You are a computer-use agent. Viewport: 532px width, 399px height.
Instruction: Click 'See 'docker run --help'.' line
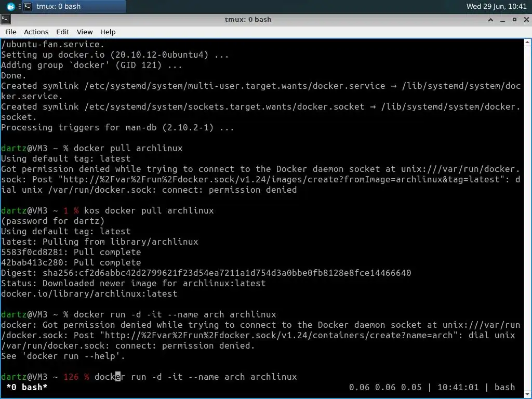pyautogui.click(x=63, y=356)
